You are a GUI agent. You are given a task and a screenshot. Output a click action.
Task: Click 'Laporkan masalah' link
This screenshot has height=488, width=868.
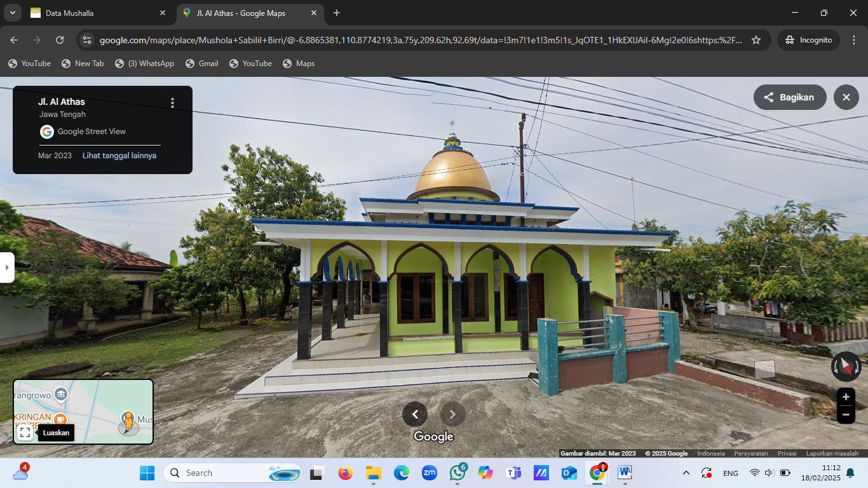832,454
